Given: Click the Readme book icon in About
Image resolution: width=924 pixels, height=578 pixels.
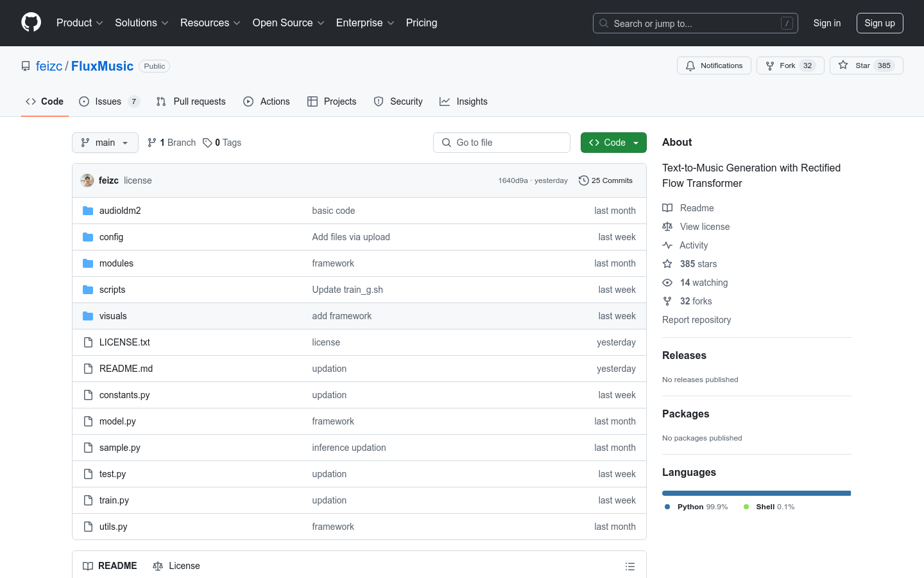Looking at the screenshot, I should [x=667, y=208].
